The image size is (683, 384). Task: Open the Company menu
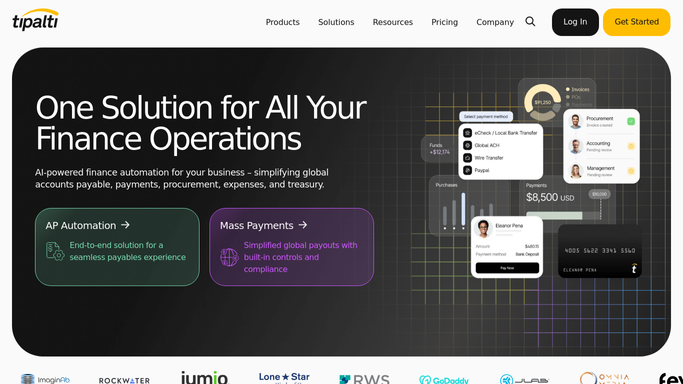click(x=495, y=22)
